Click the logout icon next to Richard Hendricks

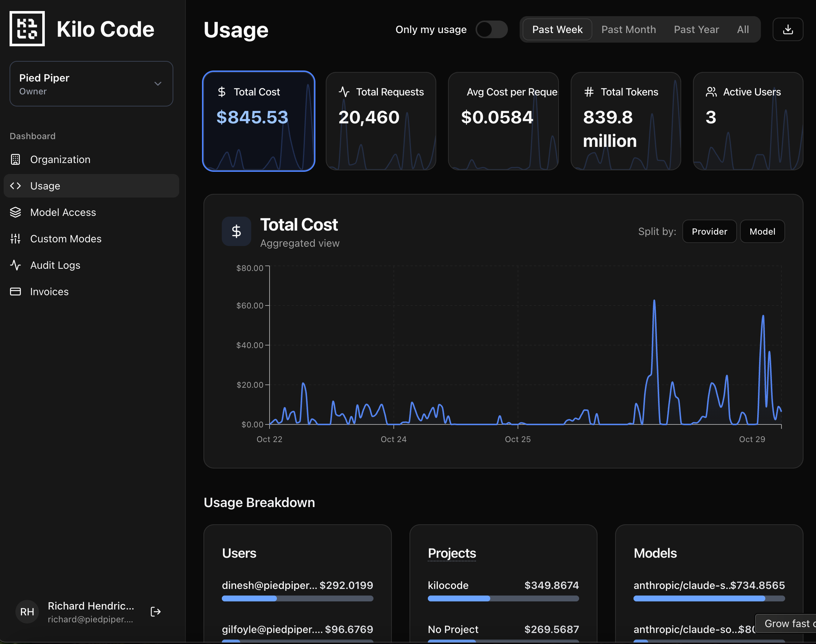coord(155,611)
